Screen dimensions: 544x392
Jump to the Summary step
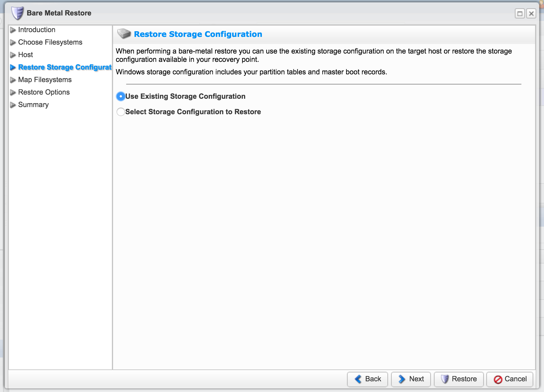33,105
